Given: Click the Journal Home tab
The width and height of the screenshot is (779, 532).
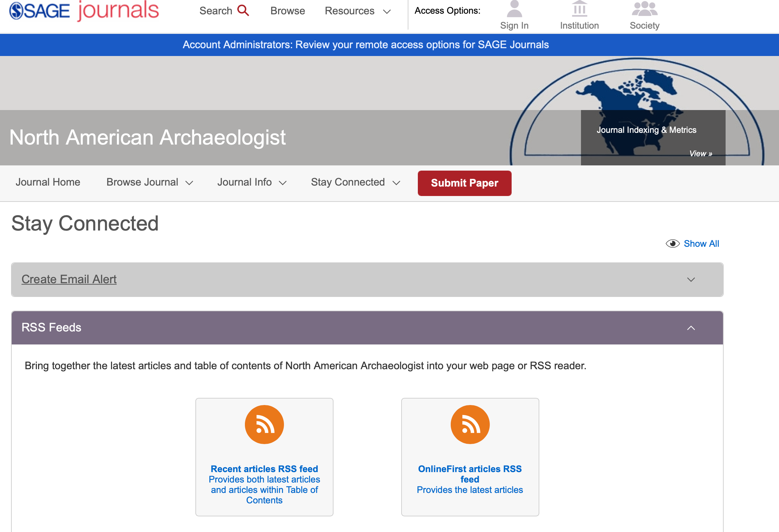Looking at the screenshot, I should (x=48, y=182).
